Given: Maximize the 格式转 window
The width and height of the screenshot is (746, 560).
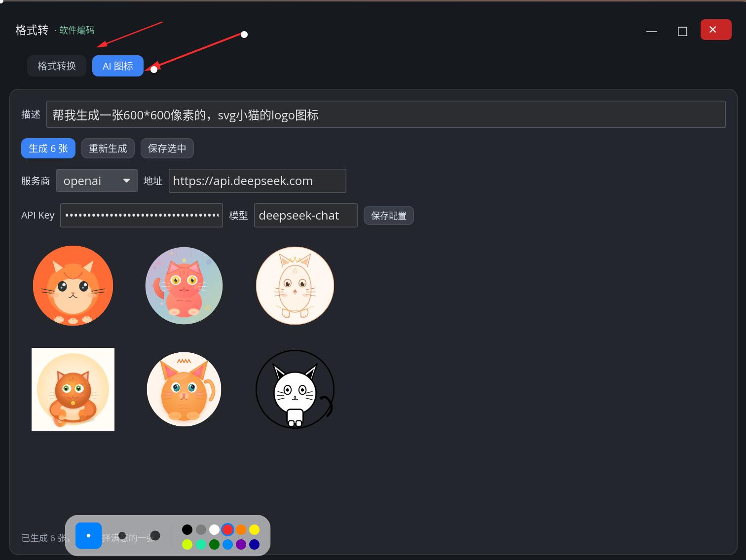Looking at the screenshot, I should (682, 31).
